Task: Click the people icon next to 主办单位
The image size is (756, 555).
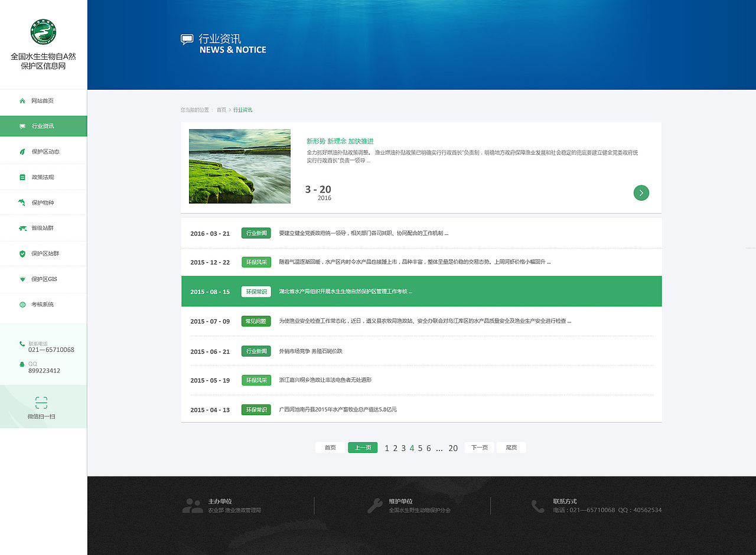Action: (193, 505)
